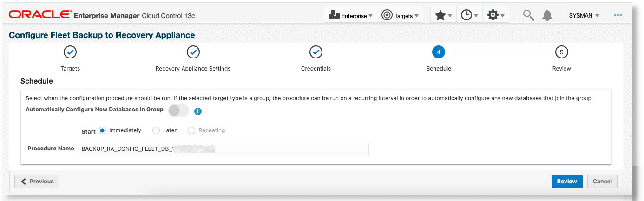Click the completed Targets step checkmark
This screenshot has width=644, height=201.
coord(70,52)
